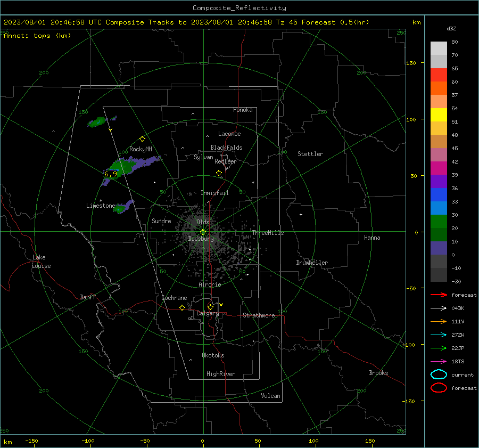Viewport: 479px width, 448px height.
Task: Click the yellow diamond marker beside Cochrane
Action: [x=182, y=308]
